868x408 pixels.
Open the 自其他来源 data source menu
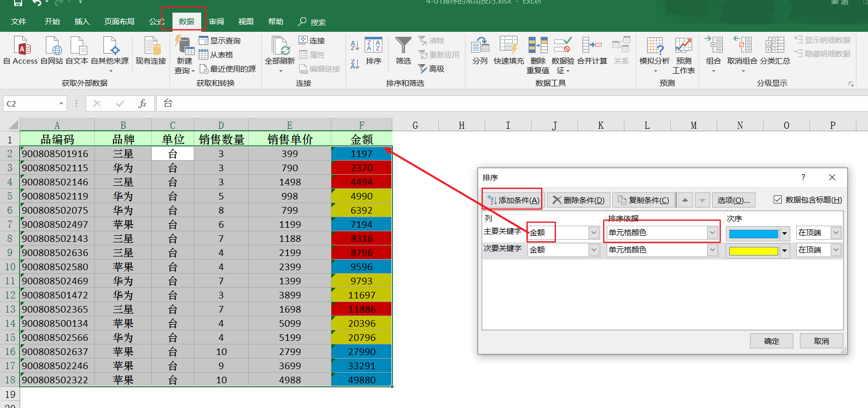110,53
